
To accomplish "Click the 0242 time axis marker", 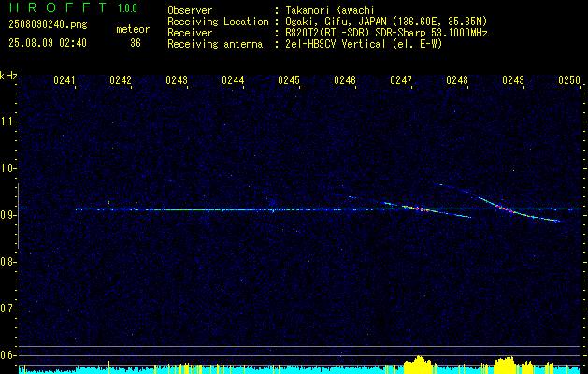I will (x=121, y=80).
